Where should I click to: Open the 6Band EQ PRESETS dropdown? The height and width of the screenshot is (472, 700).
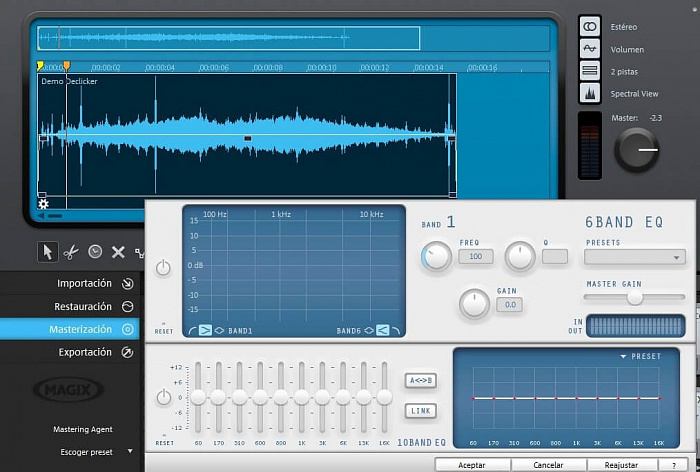634,258
